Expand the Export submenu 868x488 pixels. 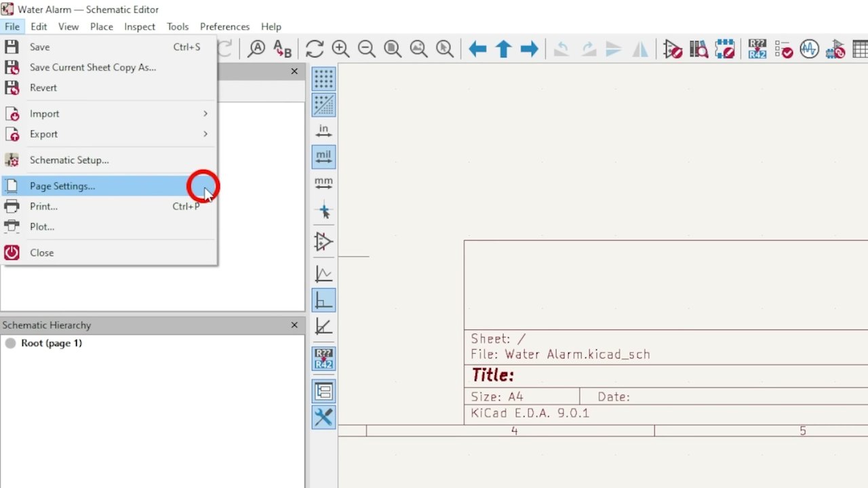108,134
